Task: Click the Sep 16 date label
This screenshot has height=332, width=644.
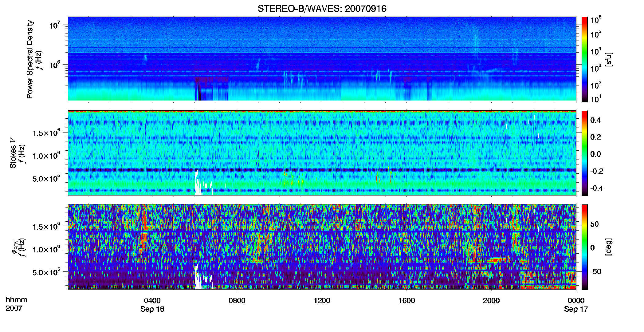Action: pos(152,309)
